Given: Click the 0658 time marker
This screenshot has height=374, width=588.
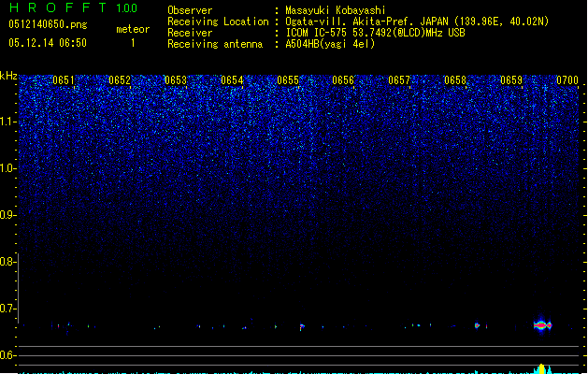Looking at the screenshot, I should (455, 80).
